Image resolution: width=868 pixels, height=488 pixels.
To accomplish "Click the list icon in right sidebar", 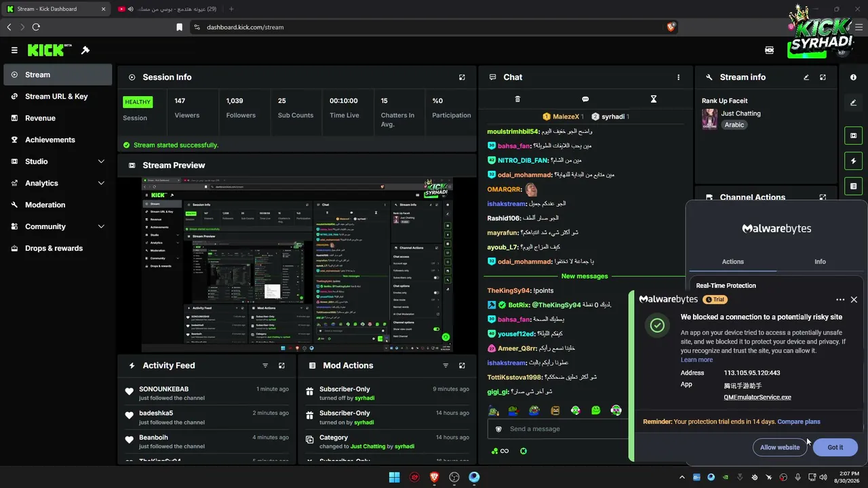I will [853, 186].
